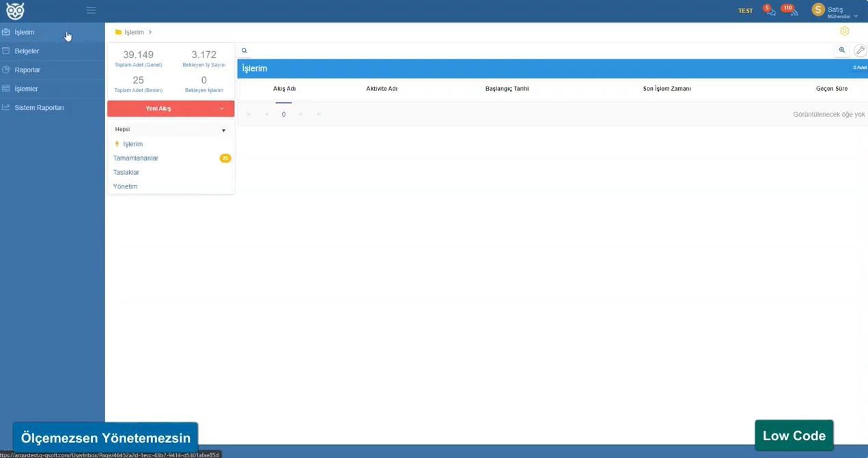Open Raporlar in the left sidebar

click(53, 70)
